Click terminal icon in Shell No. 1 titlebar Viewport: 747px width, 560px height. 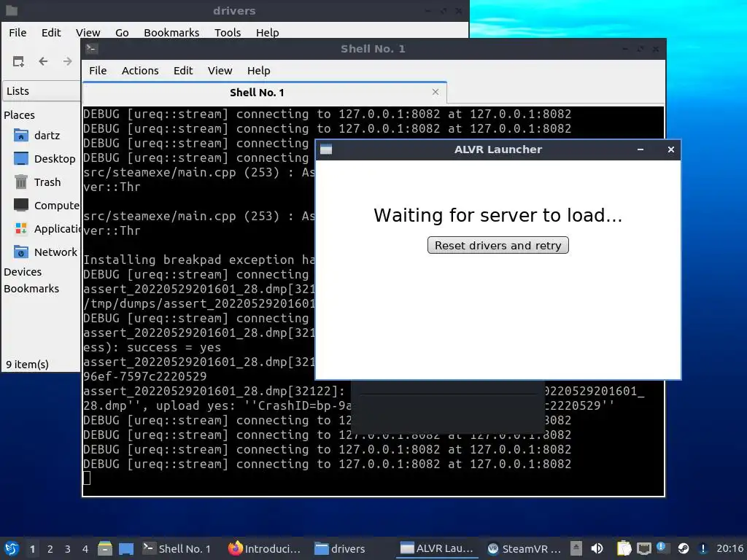click(91, 49)
